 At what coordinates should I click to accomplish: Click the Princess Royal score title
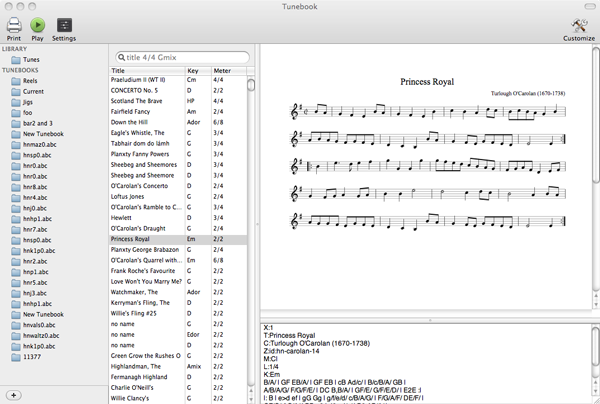coord(427,82)
